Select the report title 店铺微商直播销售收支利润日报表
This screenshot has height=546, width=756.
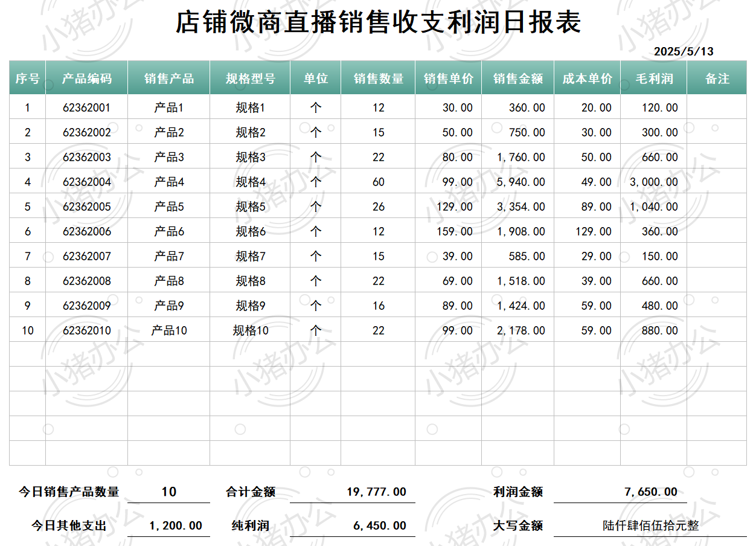(x=378, y=22)
